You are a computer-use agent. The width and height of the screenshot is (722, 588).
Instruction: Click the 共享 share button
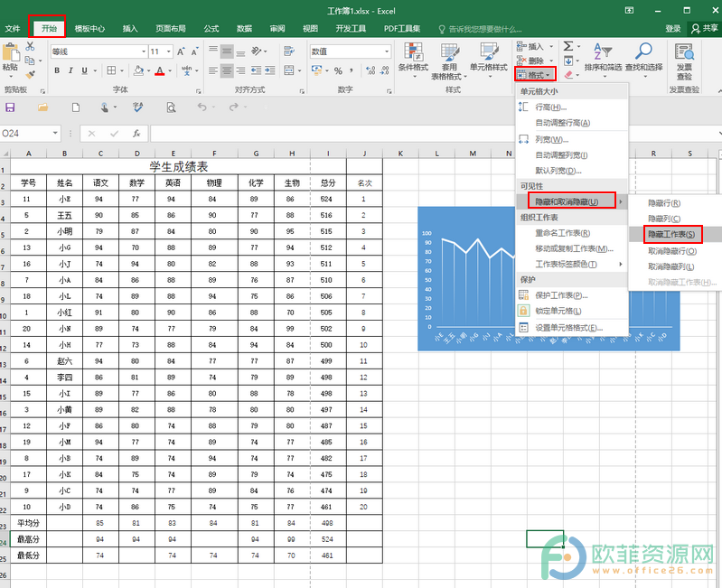pos(705,29)
